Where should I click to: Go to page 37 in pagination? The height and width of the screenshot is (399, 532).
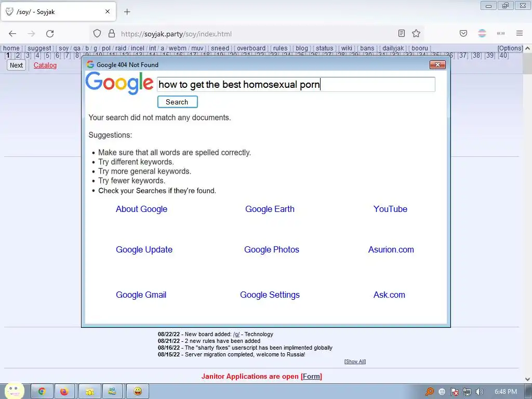tap(463, 55)
